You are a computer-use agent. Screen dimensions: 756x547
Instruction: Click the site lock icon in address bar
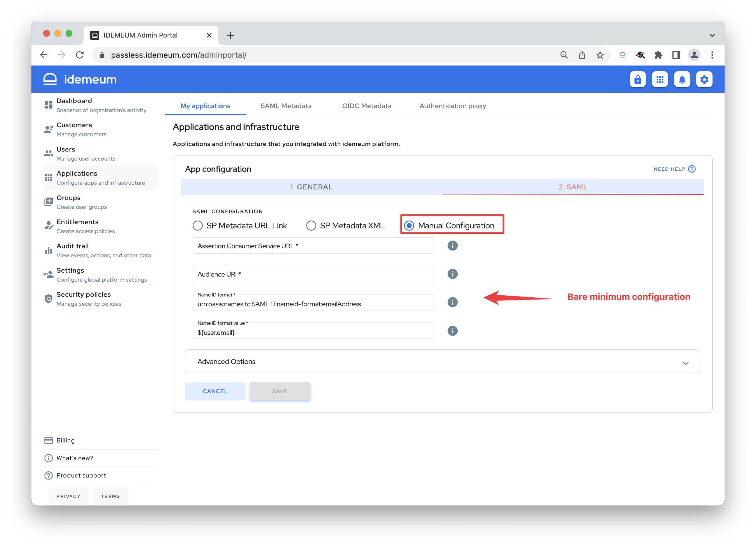pos(102,55)
